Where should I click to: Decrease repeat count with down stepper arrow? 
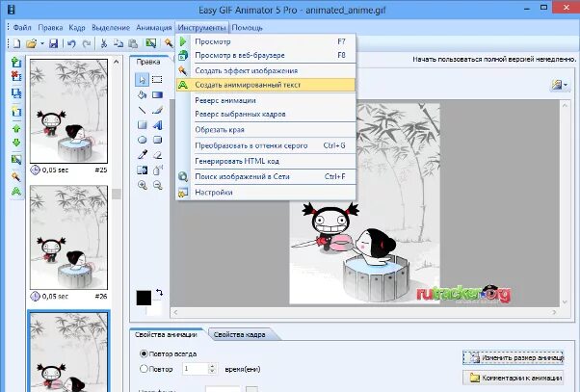coord(212,371)
